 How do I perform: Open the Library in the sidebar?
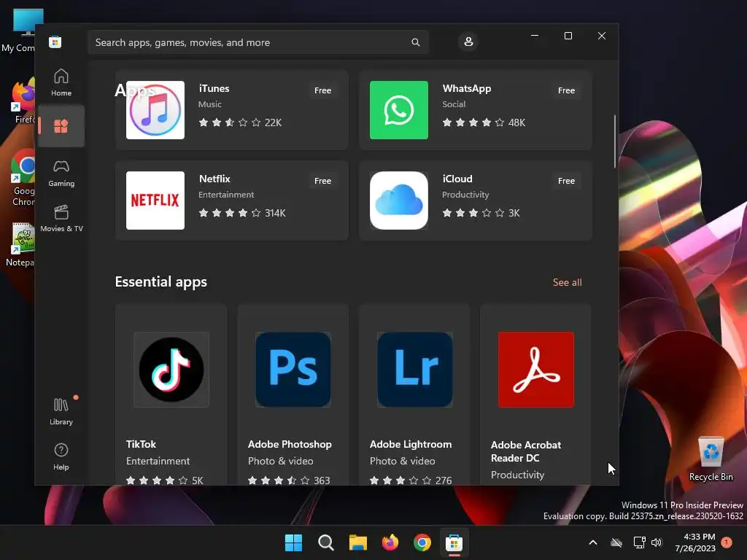coord(61,411)
